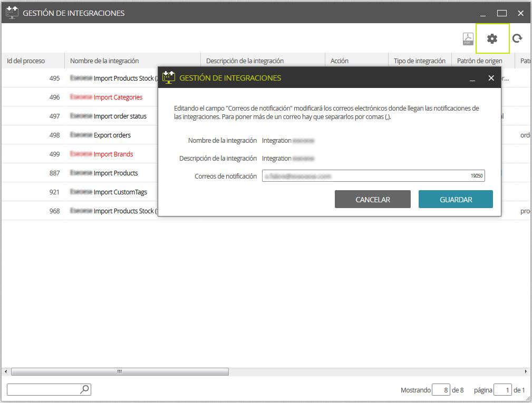Click the horizontal scrollbar left arrow
The image size is (532, 403).
(x=6, y=371)
